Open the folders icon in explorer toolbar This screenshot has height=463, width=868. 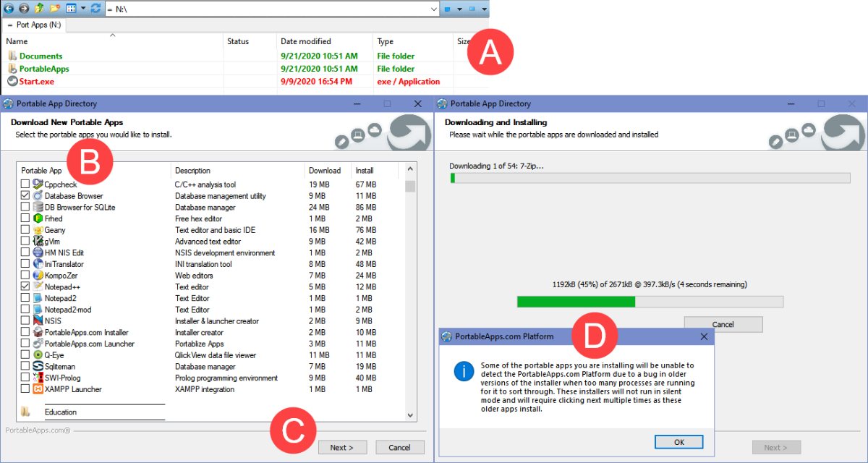(54, 9)
